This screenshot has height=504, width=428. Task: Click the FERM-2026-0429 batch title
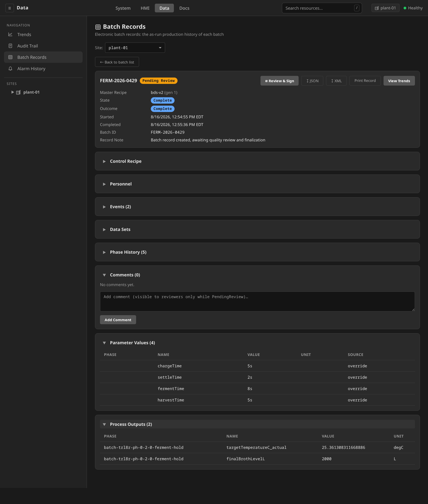(118, 81)
